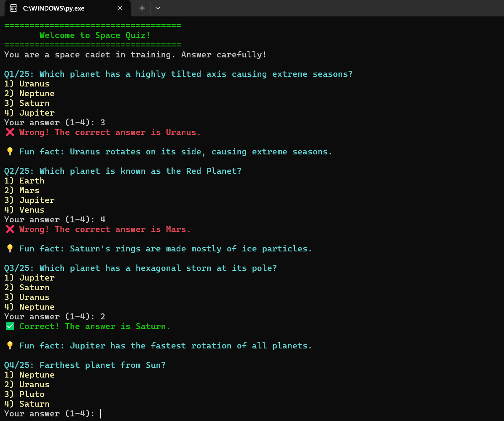The height and width of the screenshot is (421, 504).
Task: Click Q2 option '3) Jupiter'
Action: click(29, 200)
